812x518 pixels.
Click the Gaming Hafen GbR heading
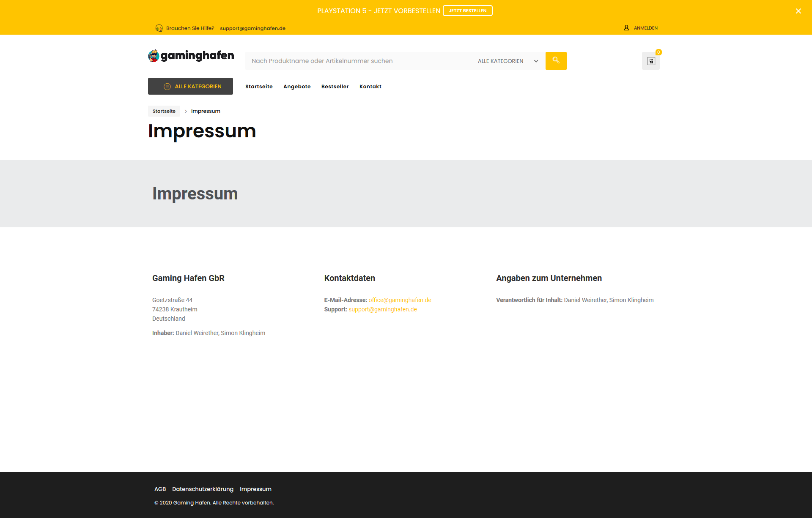coord(188,278)
